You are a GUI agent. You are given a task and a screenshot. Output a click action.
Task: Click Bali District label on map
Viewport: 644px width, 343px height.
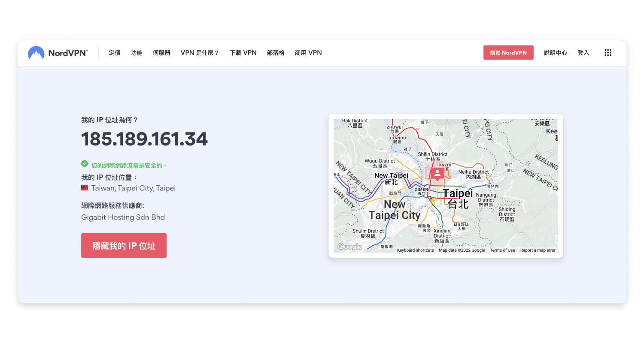pos(355,123)
